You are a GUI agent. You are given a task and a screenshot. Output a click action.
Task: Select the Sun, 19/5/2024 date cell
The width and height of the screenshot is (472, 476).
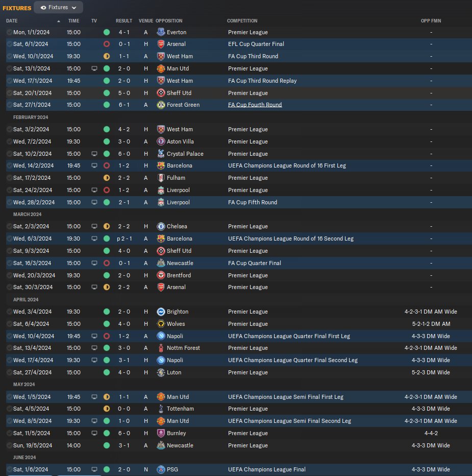pyautogui.click(x=33, y=445)
